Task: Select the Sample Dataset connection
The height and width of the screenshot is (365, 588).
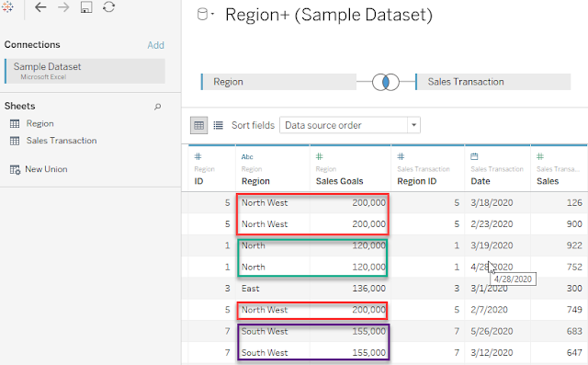Action: pos(85,71)
